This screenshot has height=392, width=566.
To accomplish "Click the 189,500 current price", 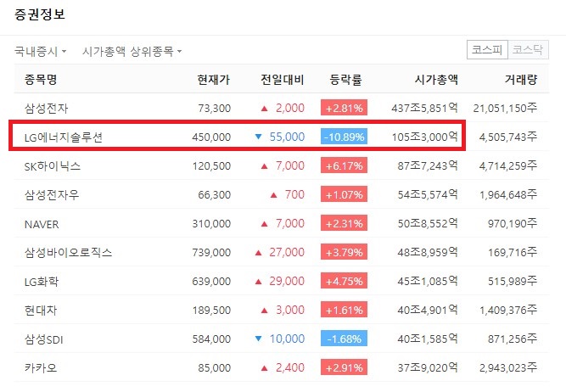I will pos(211,310).
